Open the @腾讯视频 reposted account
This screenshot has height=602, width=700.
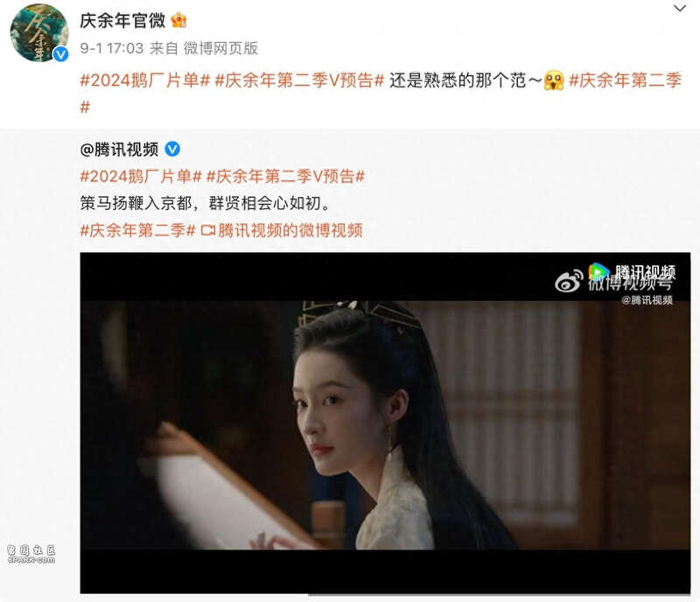(119, 149)
